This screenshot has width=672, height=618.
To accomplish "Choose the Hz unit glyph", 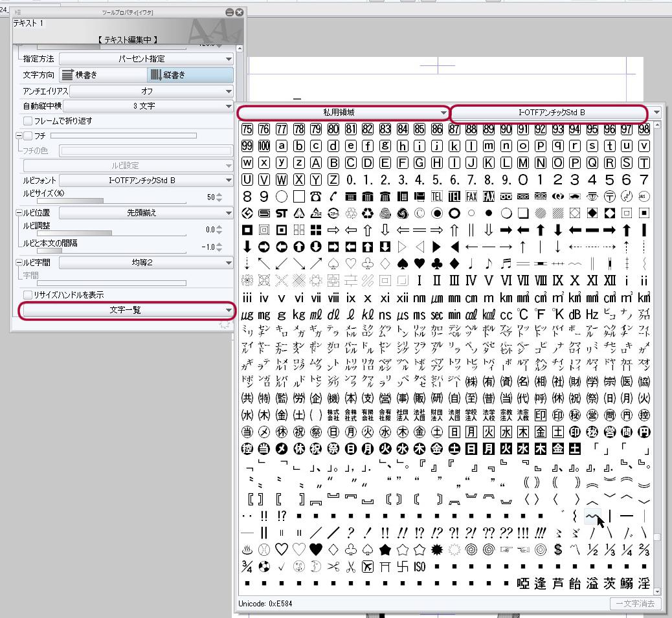I will pos(592,315).
